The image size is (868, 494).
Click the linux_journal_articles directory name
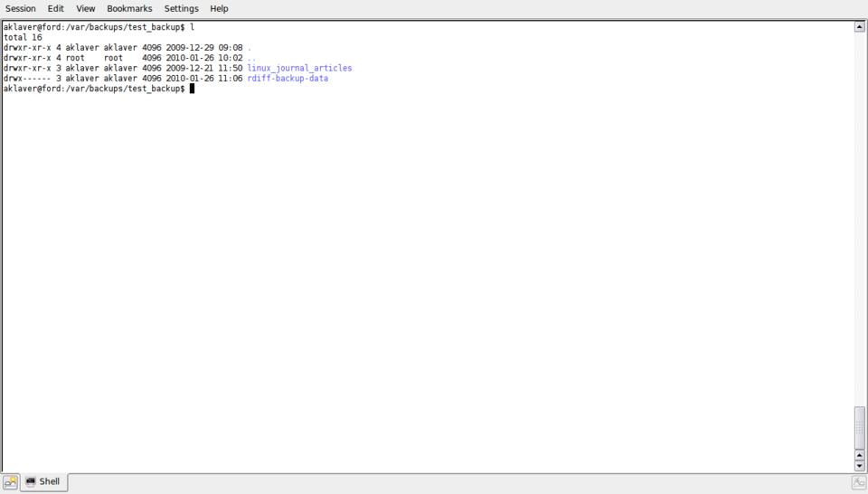click(x=299, y=68)
